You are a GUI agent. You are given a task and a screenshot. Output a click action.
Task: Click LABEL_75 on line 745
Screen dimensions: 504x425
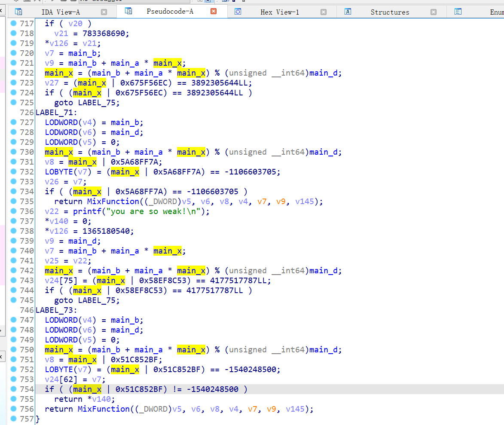97,300
